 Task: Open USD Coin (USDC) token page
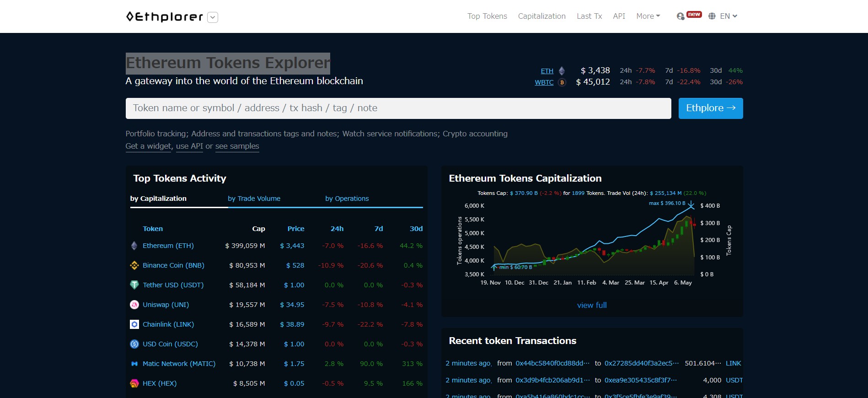(x=170, y=344)
